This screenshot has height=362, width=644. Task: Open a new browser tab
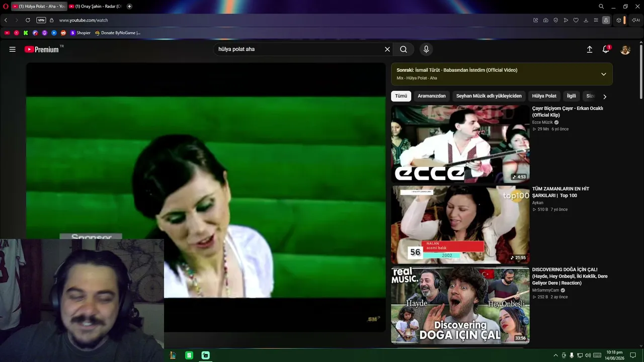pos(129,6)
